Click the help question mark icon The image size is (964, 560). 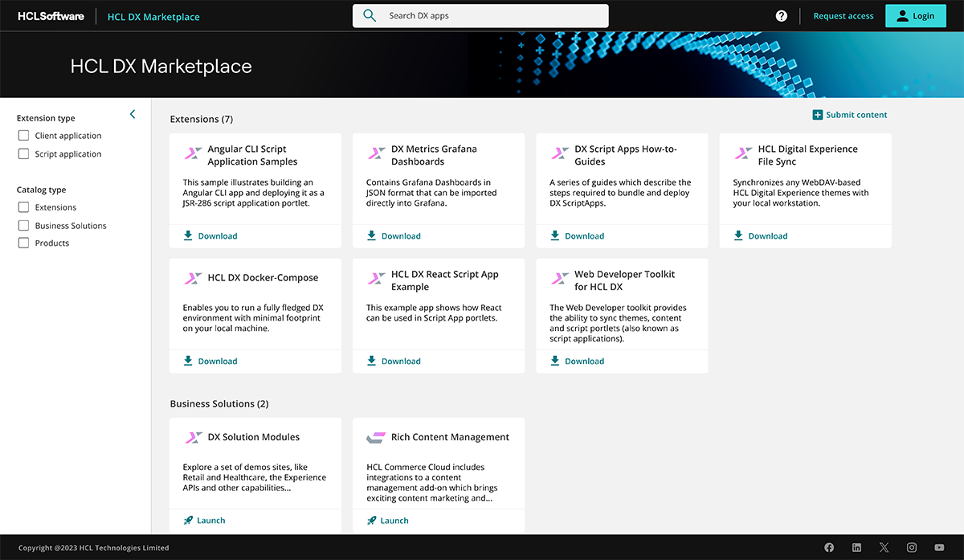(781, 16)
